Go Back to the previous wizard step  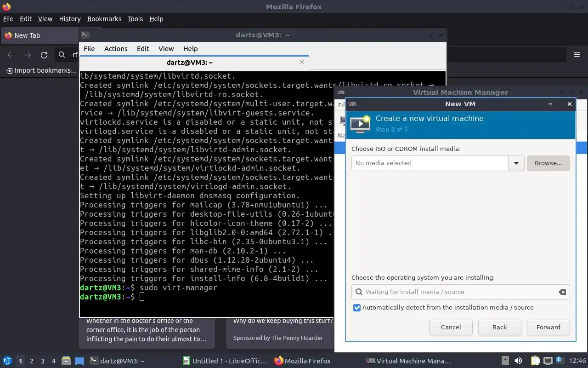click(x=500, y=328)
